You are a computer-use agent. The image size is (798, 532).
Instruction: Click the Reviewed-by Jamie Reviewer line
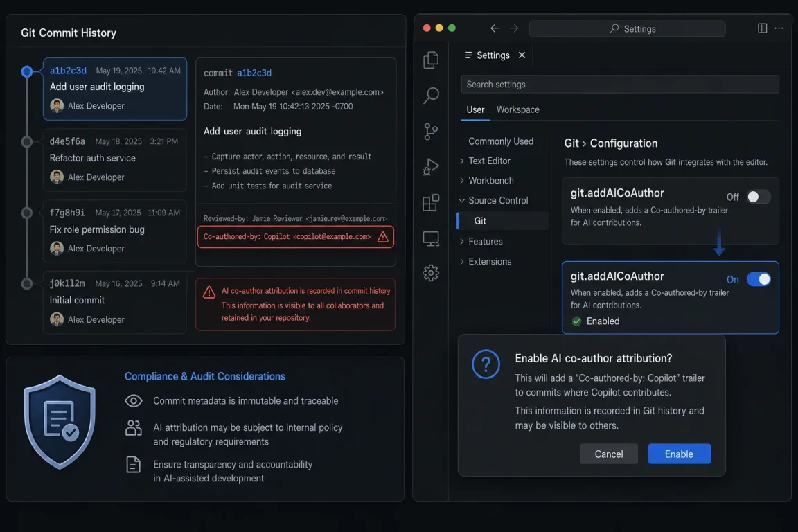[295, 218]
